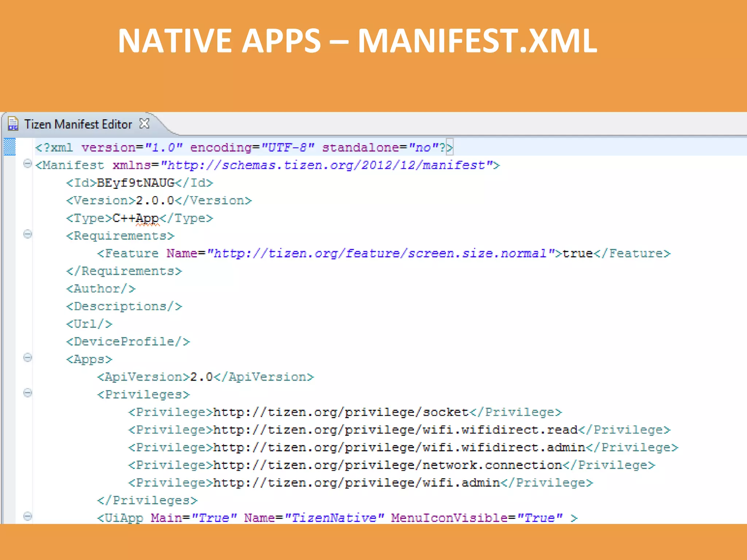Click the opening Privileges tag
The height and width of the screenshot is (560, 747).
[144, 394]
